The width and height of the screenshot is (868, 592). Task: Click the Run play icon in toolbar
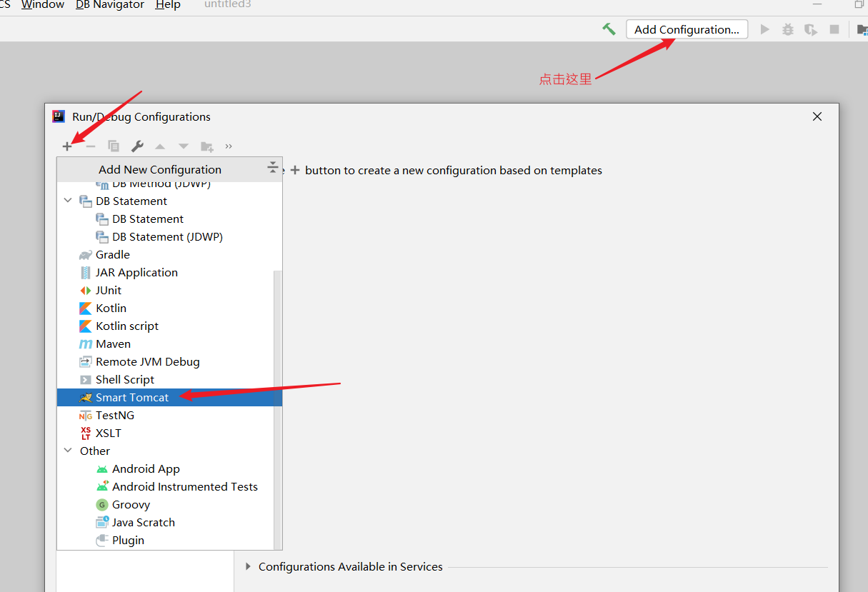click(765, 29)
